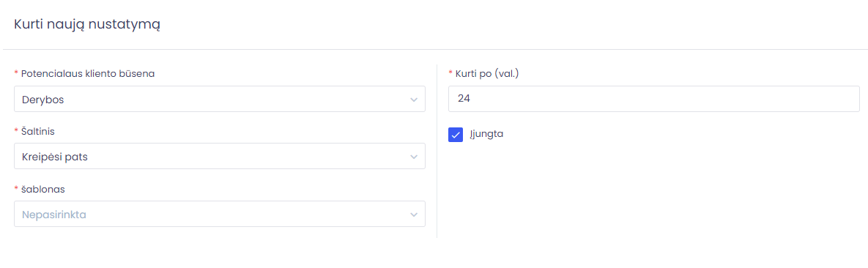Image resolution: width=868 pixels, height=268 pixels.
Task: Click the chevron arrow in Kreipėsi pats field
Action: (414, 157)
